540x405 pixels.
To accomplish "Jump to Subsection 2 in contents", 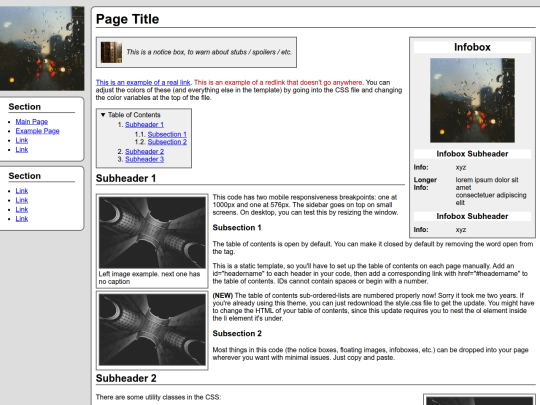I will [x=167, y=142].
